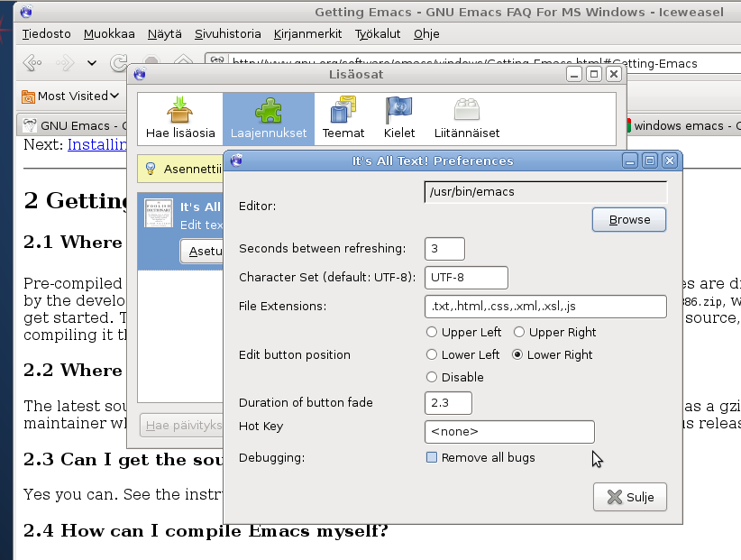
Task: Click the Hot Key field showing <none>
Action: 509,431
